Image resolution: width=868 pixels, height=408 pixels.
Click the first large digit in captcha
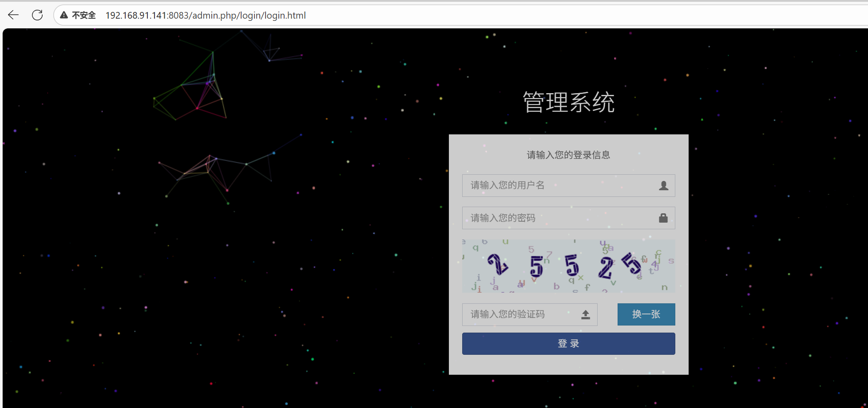(x=498, y=265)
